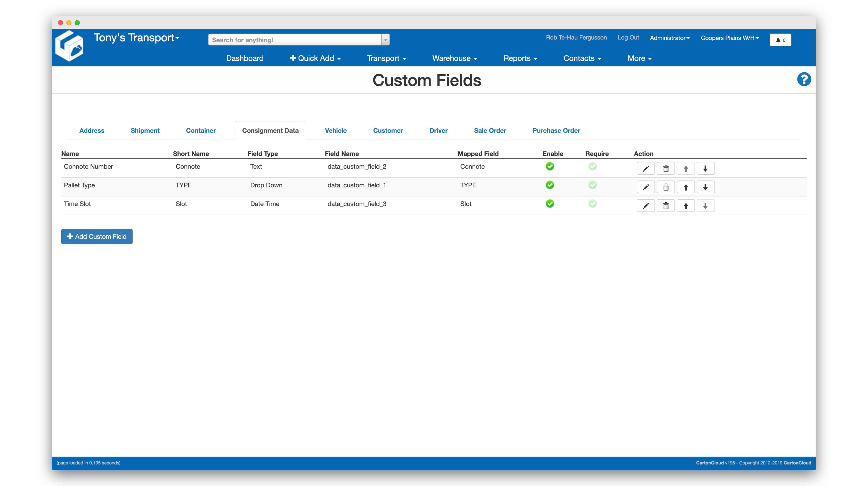Screen dimensions: 868x486
Task: Switch to the Purchase Order tab
Action: click(556, 131)
